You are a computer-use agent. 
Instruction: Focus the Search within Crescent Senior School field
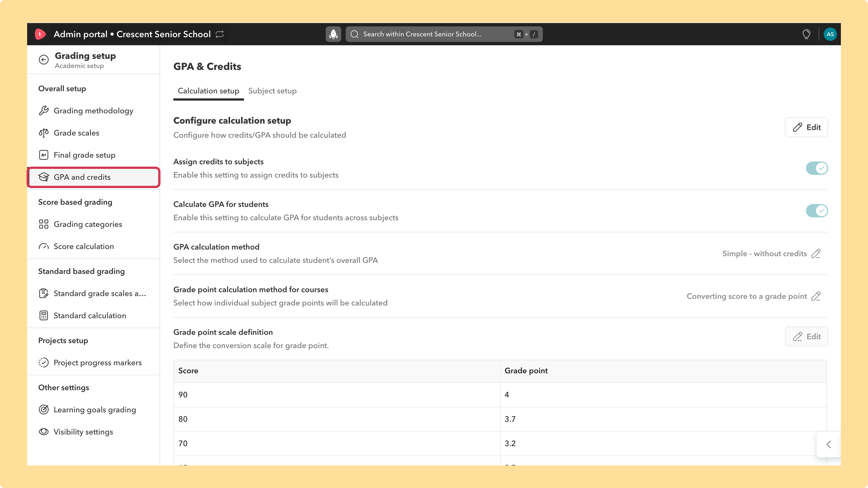tap(444, 34)
